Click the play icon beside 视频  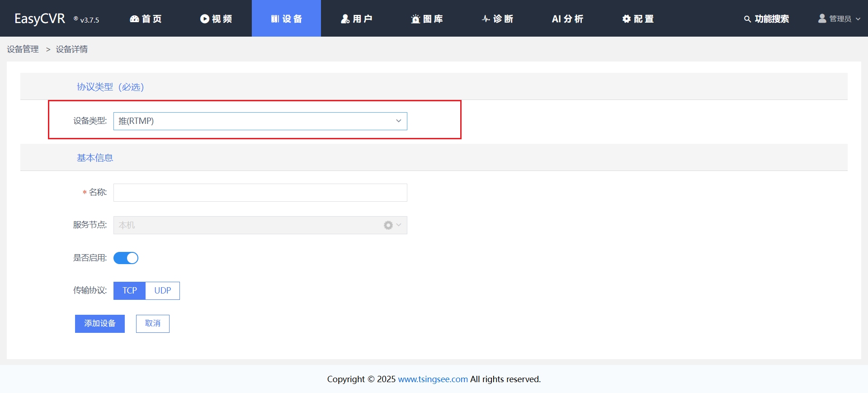coord(205,19)
